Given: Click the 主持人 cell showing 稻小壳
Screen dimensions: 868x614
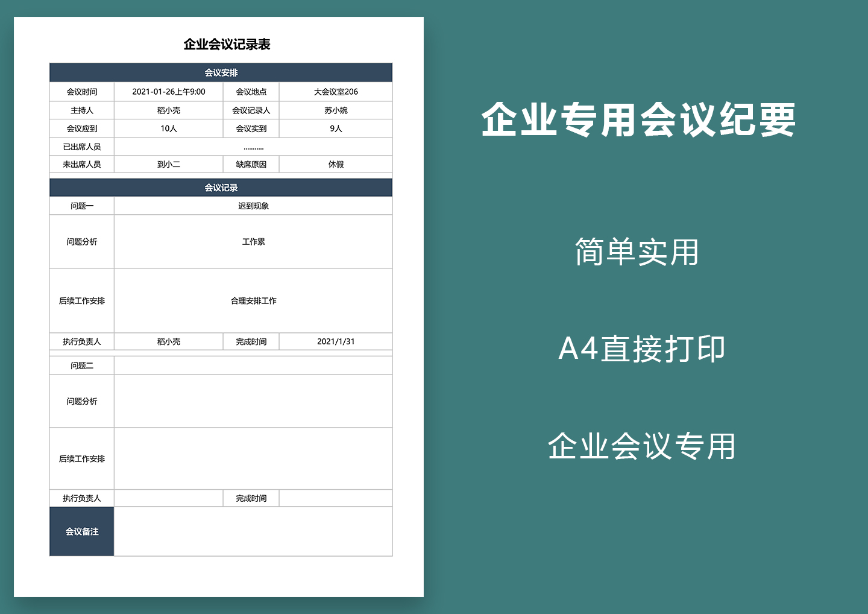Looking at the screenshot, I should click(169, 110).
